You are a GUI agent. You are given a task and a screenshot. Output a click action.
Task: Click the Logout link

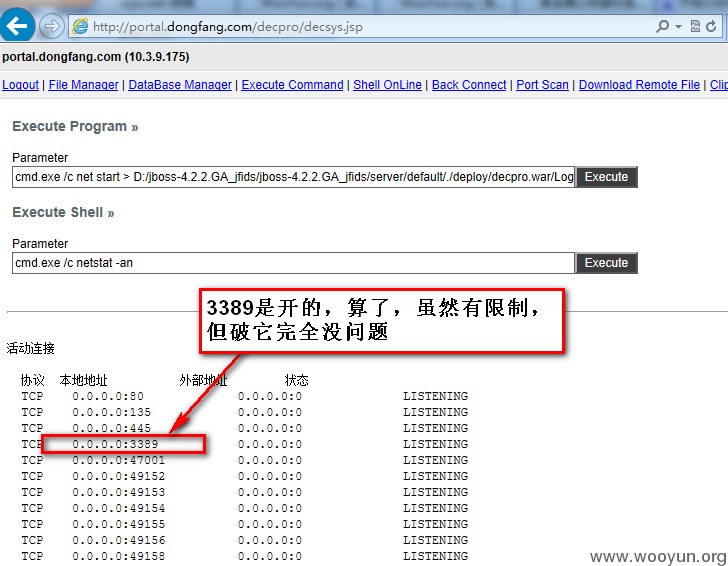point(20,85)
